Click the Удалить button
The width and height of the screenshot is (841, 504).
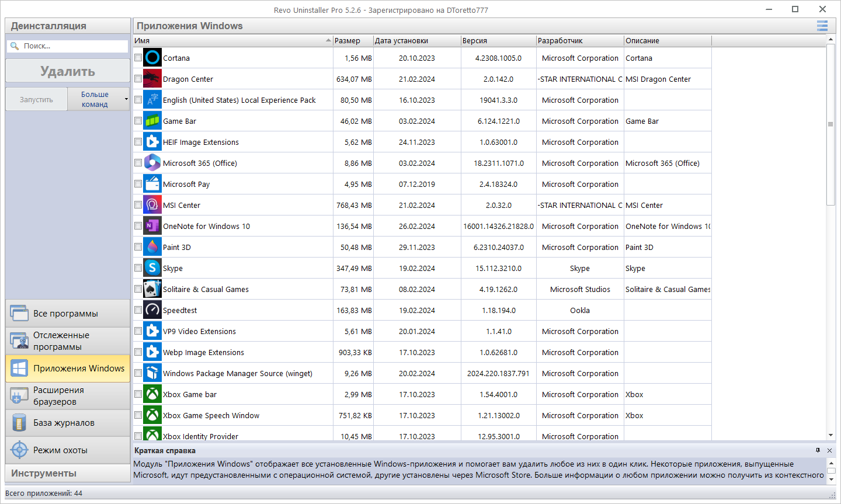[x=68, y=71]
